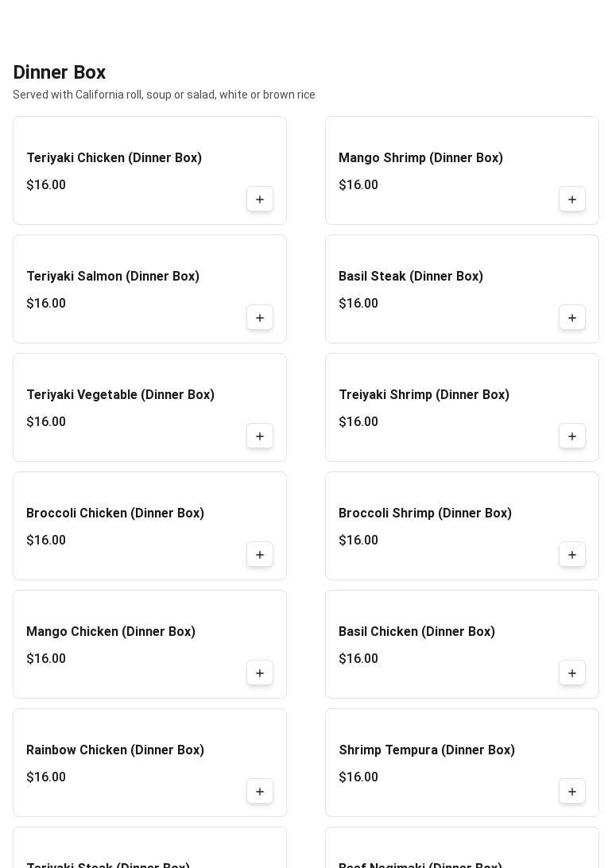Image resolution: width=612 pixels, height=868 pixels.
Task: View Shrimp Tempura (Dinner Box) item details
Action: pos(426,750)
